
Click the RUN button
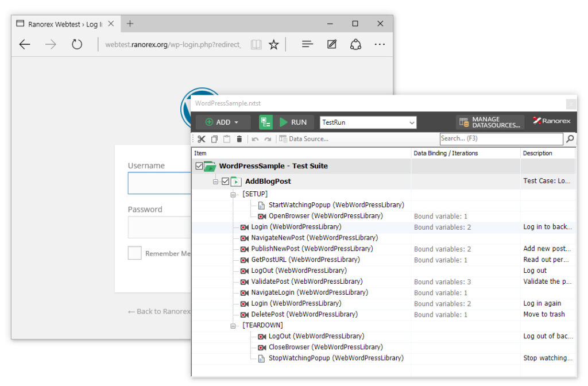point(293,122)
